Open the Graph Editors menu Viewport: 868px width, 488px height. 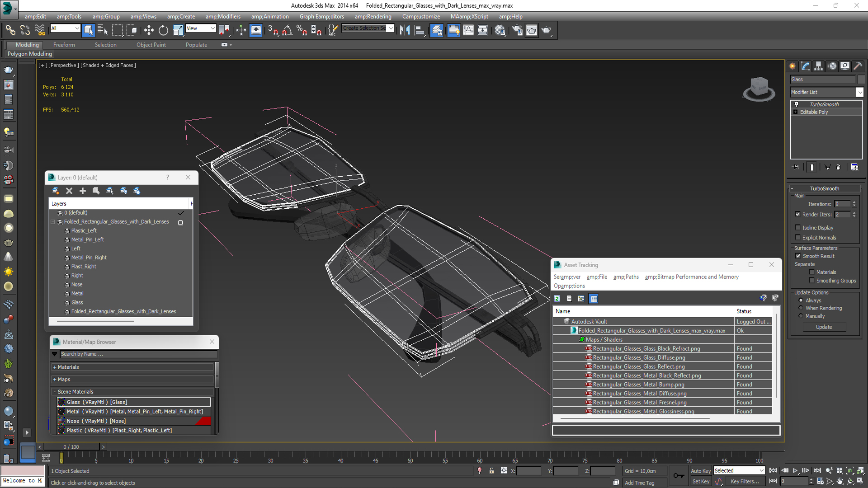pyautogui.click(x=321, y=17)
